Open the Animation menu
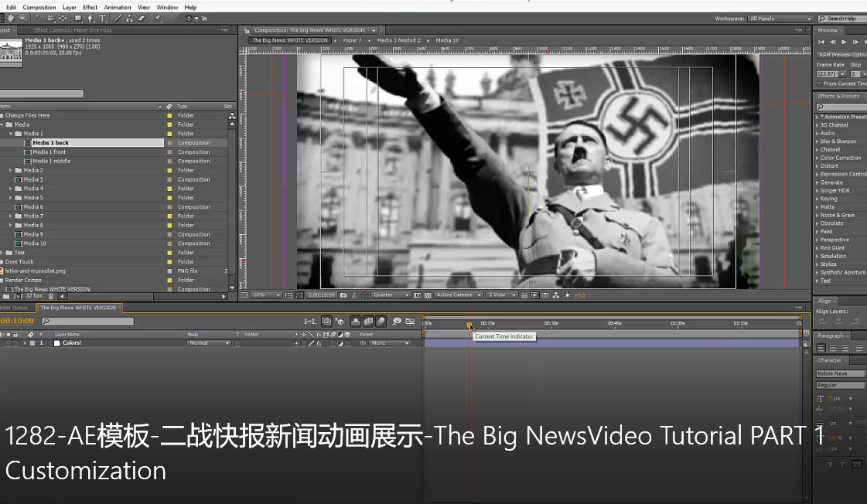867x504 pixels. click(118, 7)
